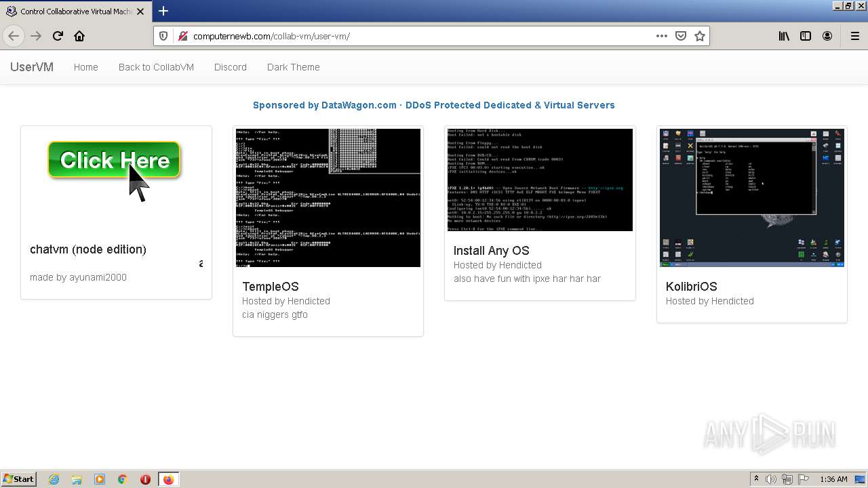This screenshot has height=488, width=868.
Task: Go Back to CollabVM
Action: (x=156, y=67)
